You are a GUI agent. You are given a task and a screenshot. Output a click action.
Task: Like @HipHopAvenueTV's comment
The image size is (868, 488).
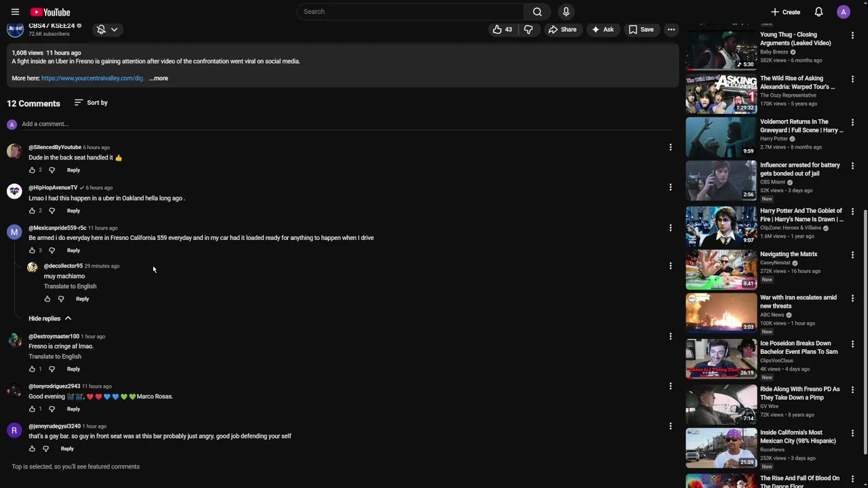pyautogui.click(x=32, y=211)
